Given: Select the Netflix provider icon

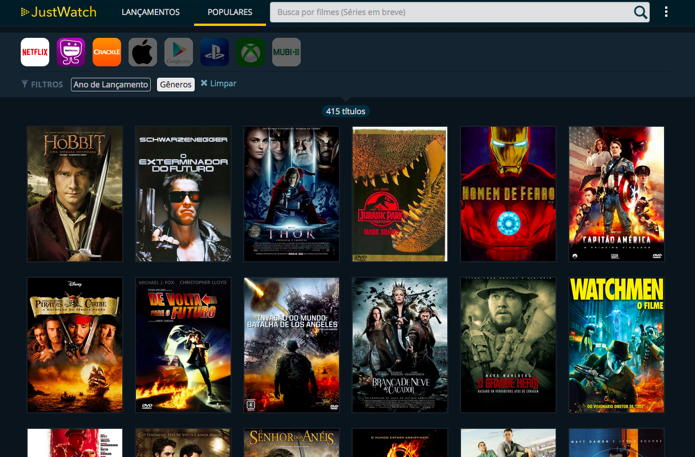Looking at the screenshot, I should point(35,52).
